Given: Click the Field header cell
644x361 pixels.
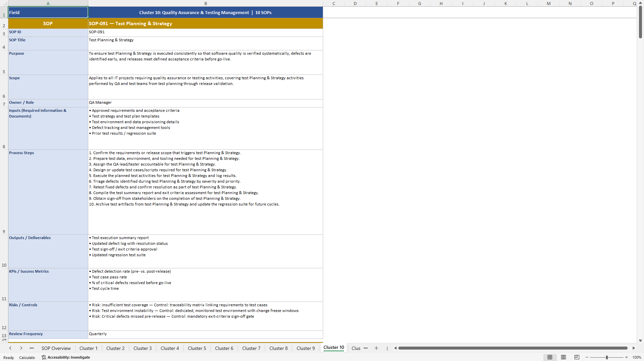Looking at the screenshot, I should pyautogui.click(x=48, y=12).
